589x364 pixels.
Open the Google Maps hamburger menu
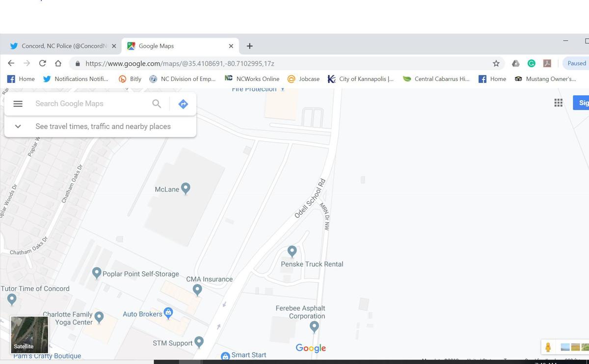click(18, 104)
